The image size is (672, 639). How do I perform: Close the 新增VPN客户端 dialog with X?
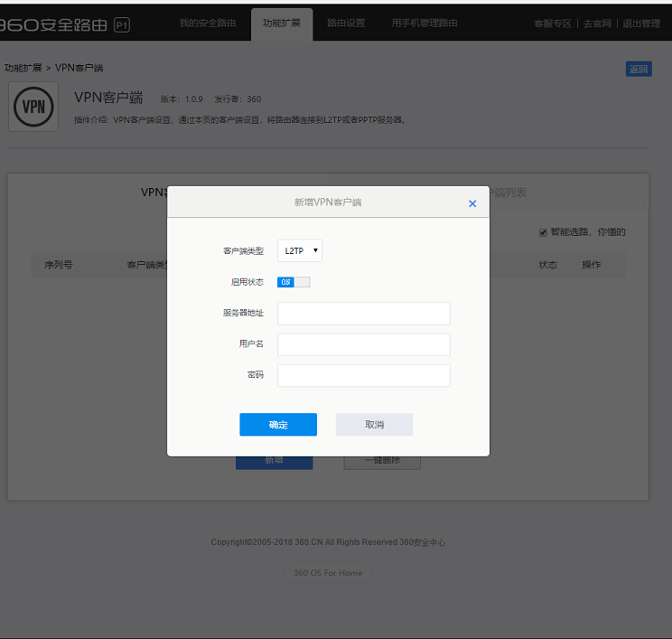click(x=471, y=204)
